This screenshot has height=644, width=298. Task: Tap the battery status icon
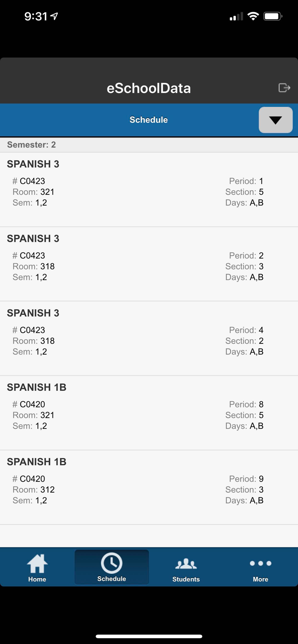click(x=273, y=16)
